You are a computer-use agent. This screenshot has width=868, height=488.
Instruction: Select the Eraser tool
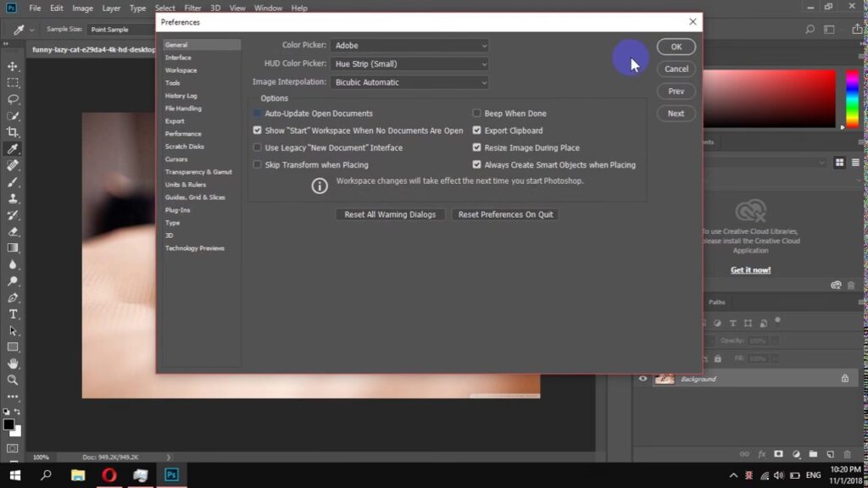coord(13,231)
